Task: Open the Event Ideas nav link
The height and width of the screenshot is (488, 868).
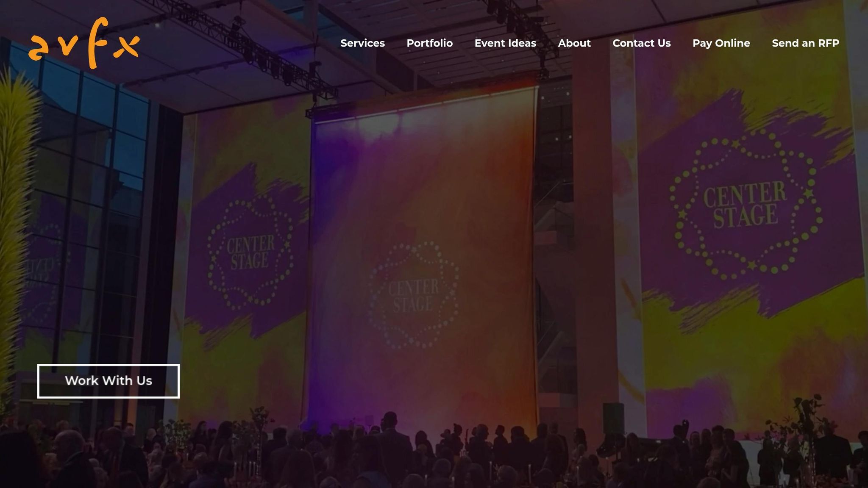Action: [505, 43]
